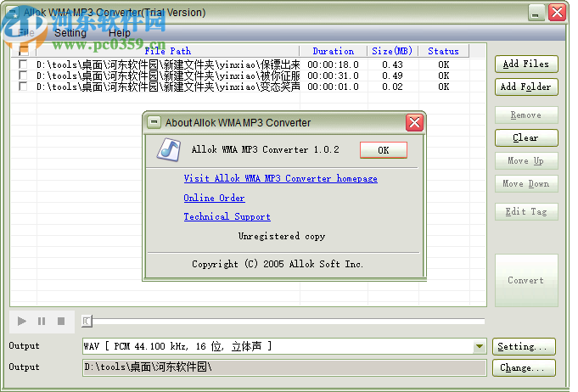This screenshot has width=578, height=392.
Task: Open the About dialog system menu icon
Action: click(154, 122)
